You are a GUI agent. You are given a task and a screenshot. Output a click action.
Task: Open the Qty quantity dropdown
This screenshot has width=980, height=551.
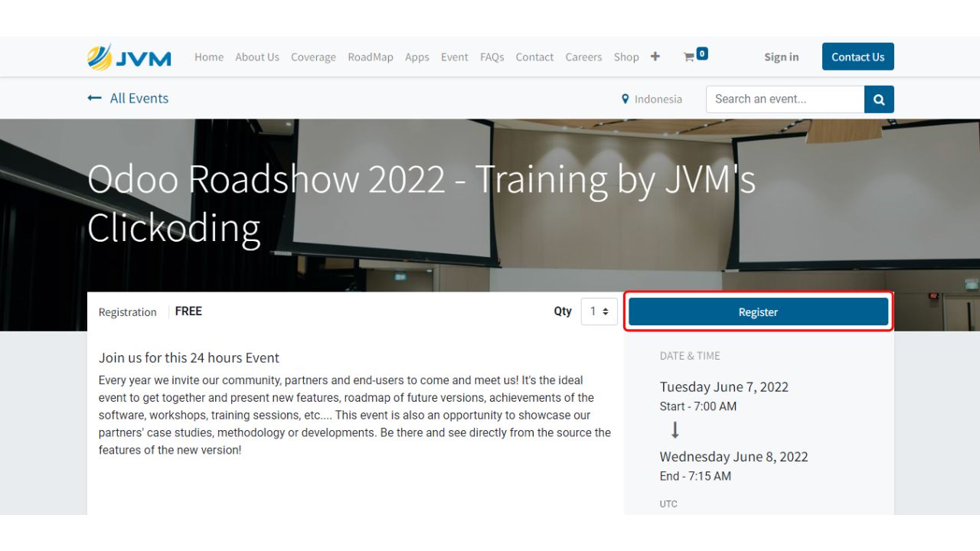[599, 311]
